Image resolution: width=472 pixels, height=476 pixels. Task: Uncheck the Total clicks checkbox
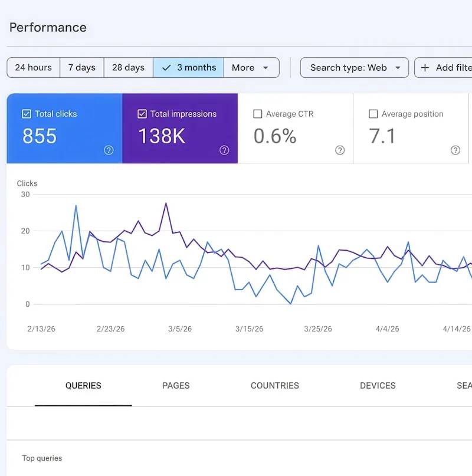point(27,114)
